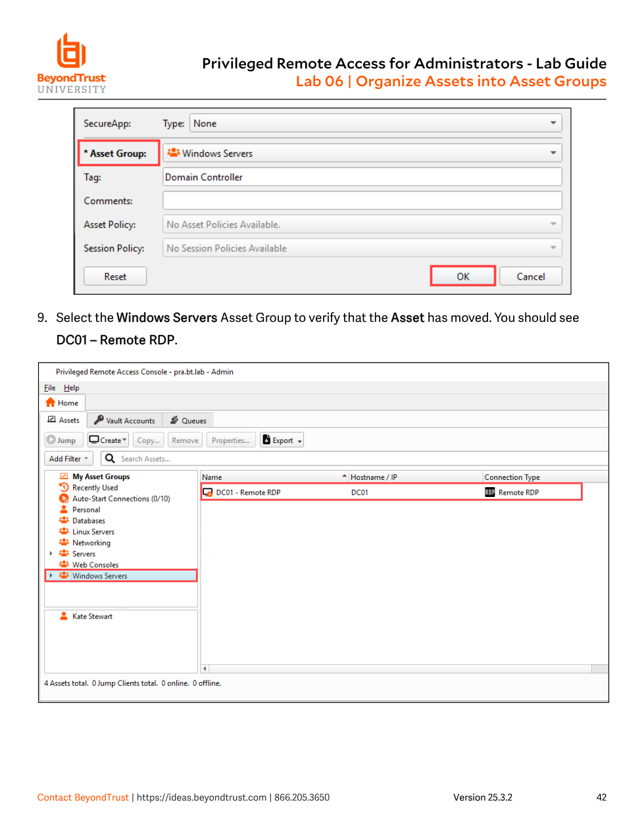The height and width of the screenshot is (834, 644).
Task: Click the Comments input field
Action: click(x=362, y=201)
